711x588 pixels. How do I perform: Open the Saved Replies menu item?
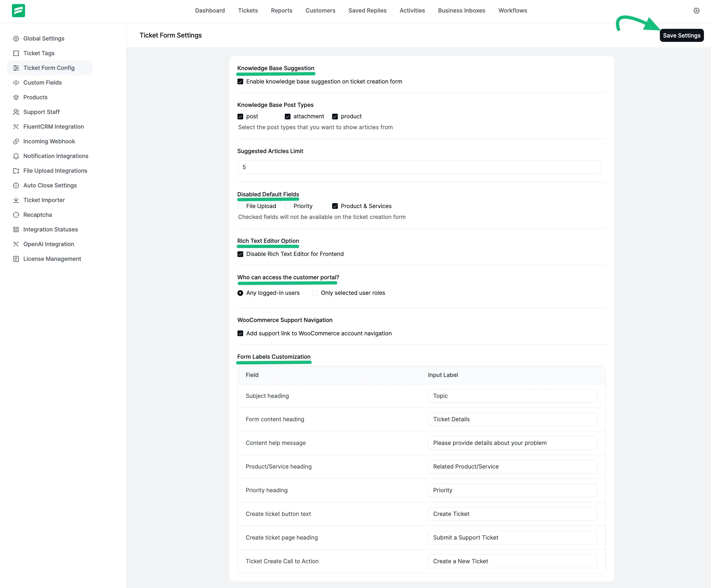pos(367,11)
